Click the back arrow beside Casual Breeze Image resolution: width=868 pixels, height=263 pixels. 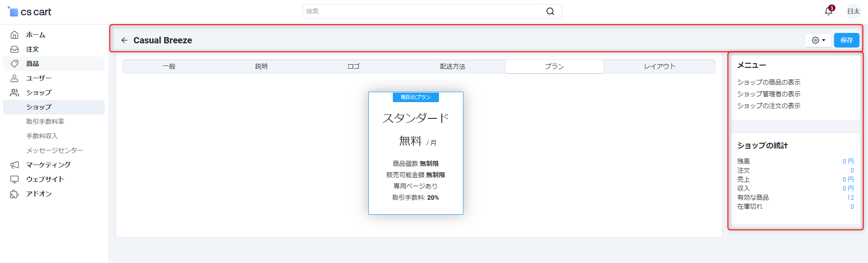[x=124, y=40]
